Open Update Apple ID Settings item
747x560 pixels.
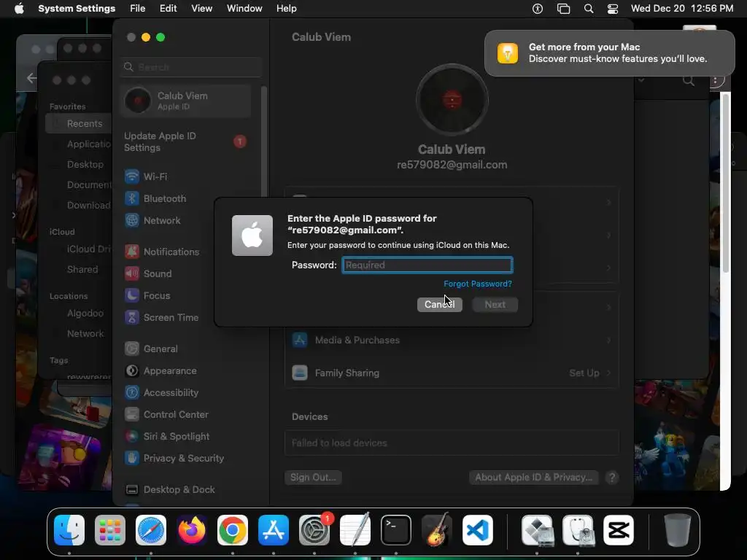186,142
